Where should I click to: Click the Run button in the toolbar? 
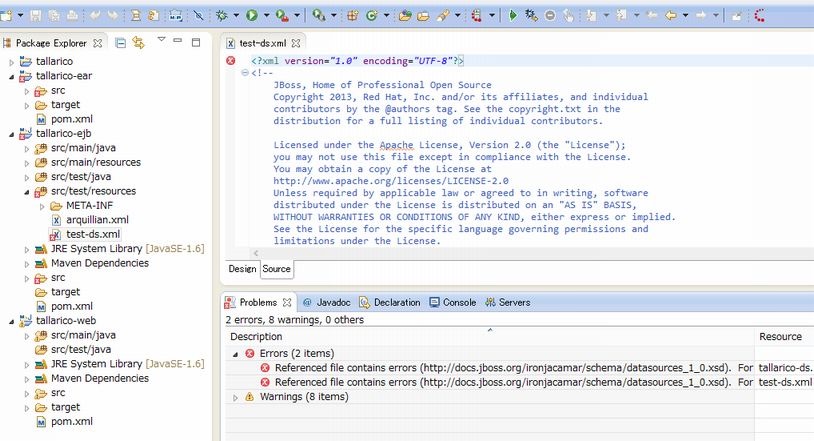click(251, 16)
